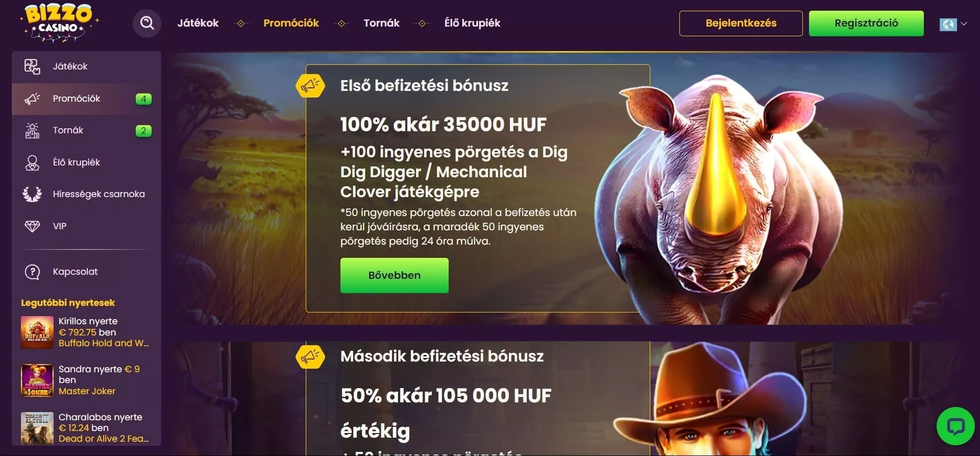Open the Buffalo Hold and Win thumbnail
980x456 pixels.
(x=37, y=332)
